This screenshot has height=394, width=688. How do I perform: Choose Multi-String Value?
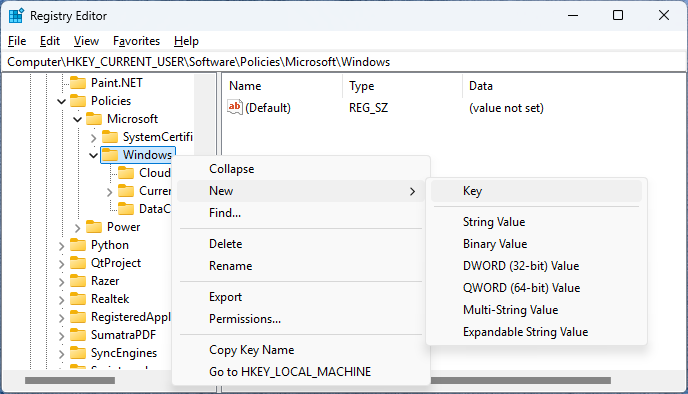[536, 310]
